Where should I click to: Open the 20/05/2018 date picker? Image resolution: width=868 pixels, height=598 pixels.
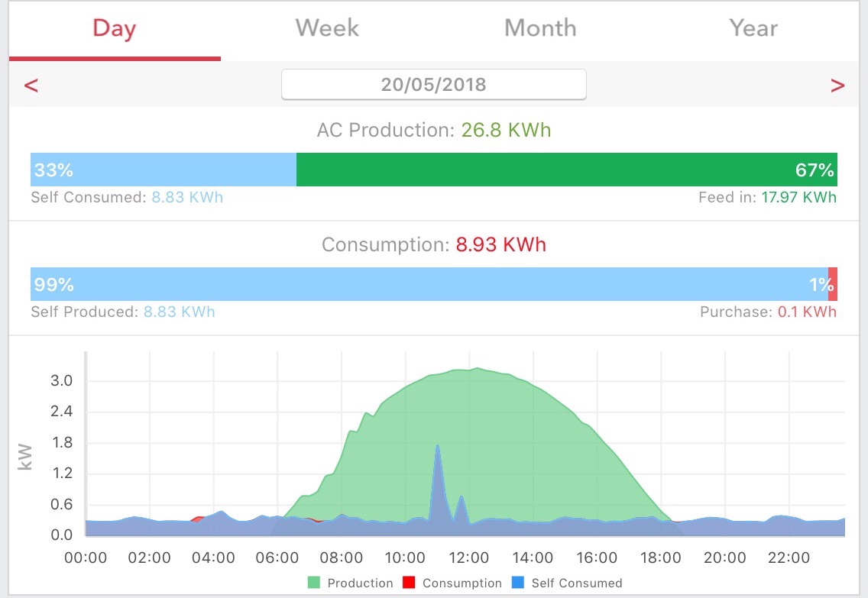(x=433, y=85)
